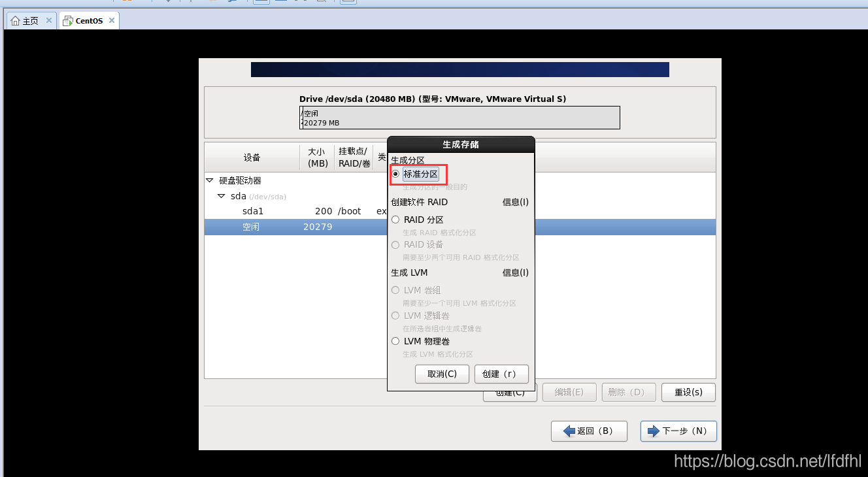Screen dimensions: 868x477
Task: Confirm with the 创建(r) button
Action: [x=501, y=374]
